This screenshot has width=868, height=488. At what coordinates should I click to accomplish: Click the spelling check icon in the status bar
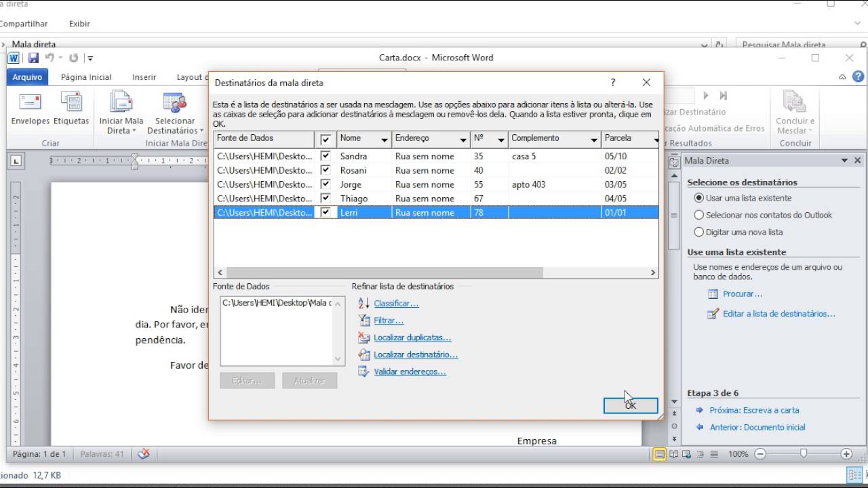(144, 453)
